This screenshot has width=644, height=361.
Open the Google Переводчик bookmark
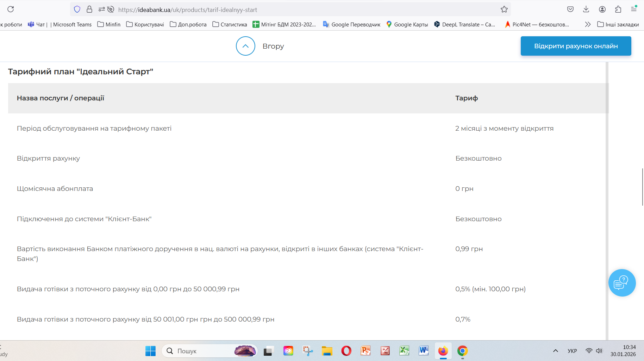click(352, 24)
